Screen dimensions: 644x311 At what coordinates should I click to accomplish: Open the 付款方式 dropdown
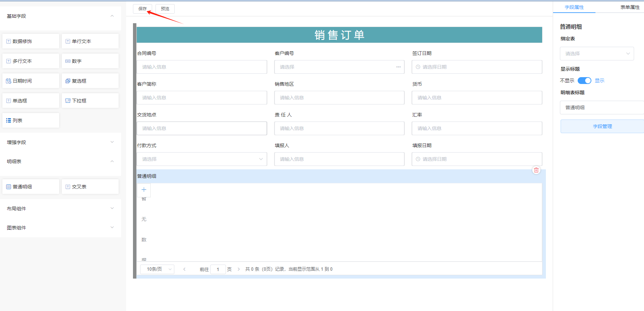[x=202, y=159]
